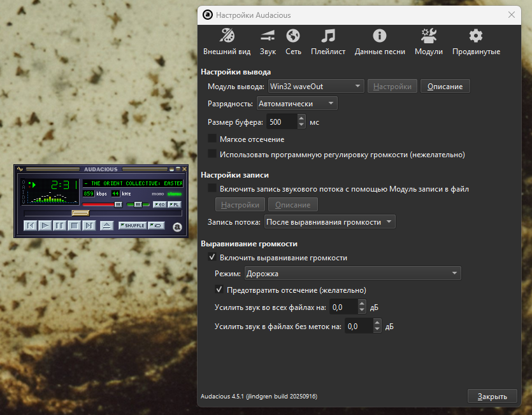Image resolution: width=532 pixels, height=415 pixels.
Task: Click the Закрыть button
Action: click(491, 396)
